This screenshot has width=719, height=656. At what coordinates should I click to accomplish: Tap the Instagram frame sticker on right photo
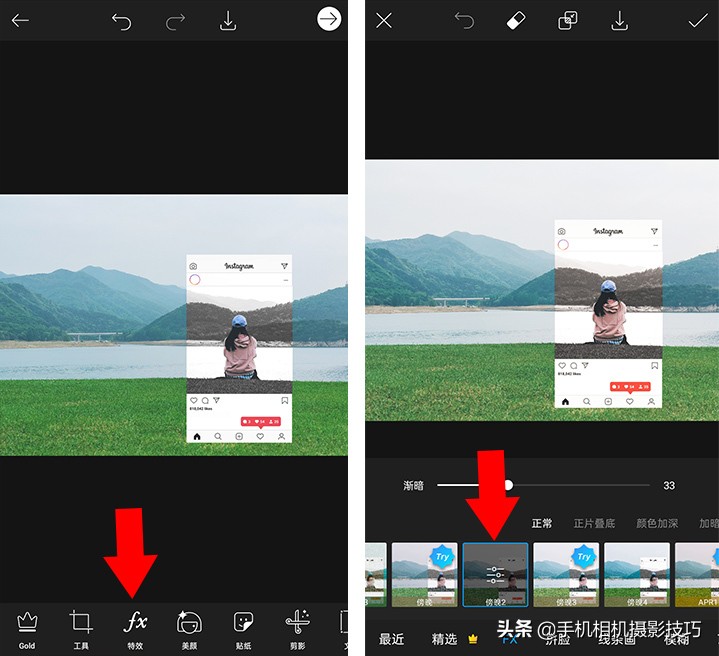tap(608, 314)
